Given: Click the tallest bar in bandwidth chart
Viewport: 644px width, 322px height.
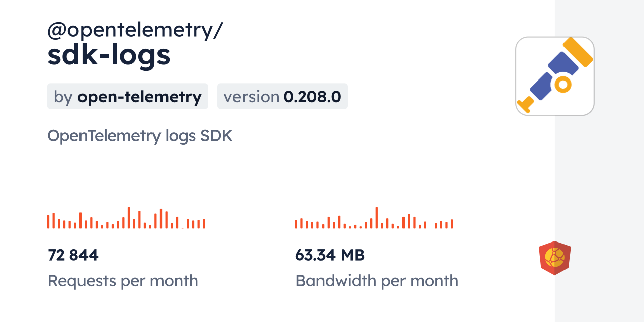Looking at the screenshot, I should pyautogui.click(x=376, y=218).
